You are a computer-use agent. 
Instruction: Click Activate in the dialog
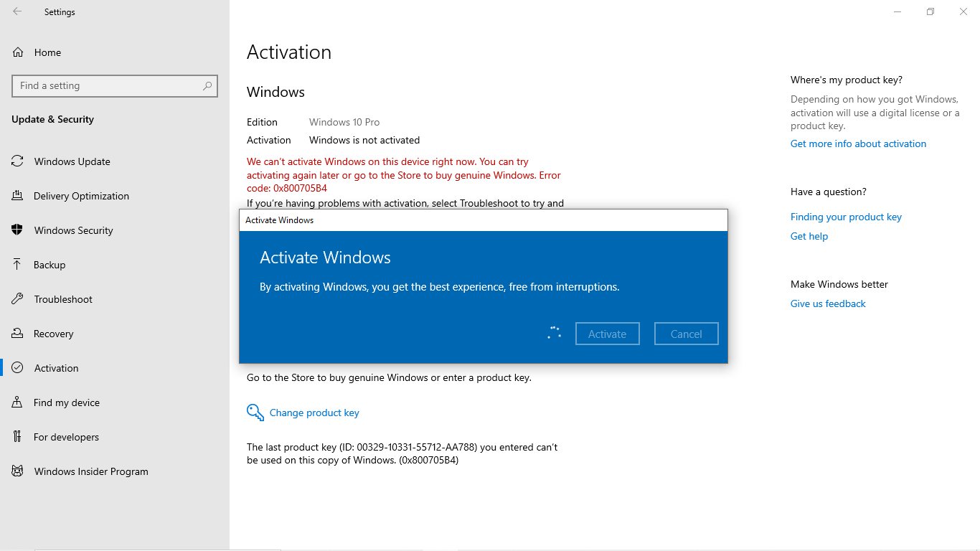click(x=608, y=334)
